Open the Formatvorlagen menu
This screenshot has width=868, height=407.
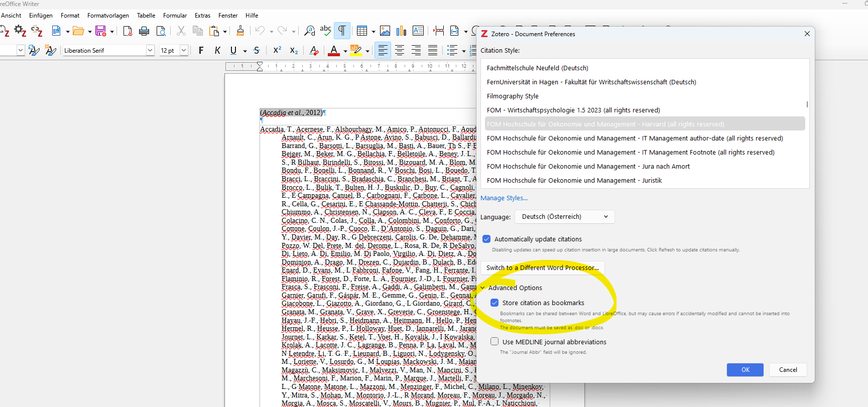click(x=108, y=16)
